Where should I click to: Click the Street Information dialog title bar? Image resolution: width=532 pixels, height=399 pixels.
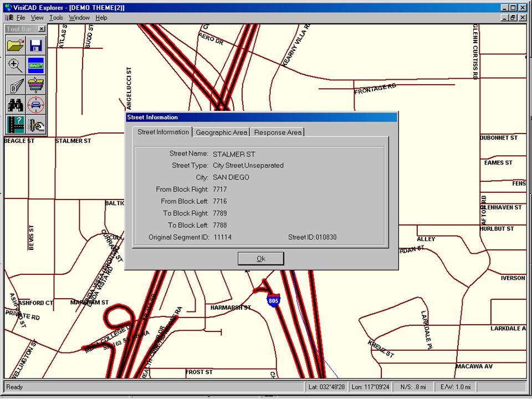261,117
